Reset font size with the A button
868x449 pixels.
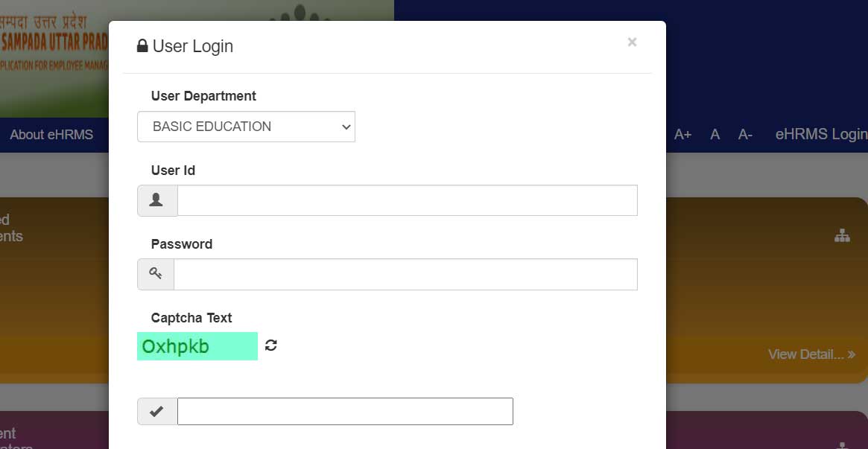coord(715,135)
